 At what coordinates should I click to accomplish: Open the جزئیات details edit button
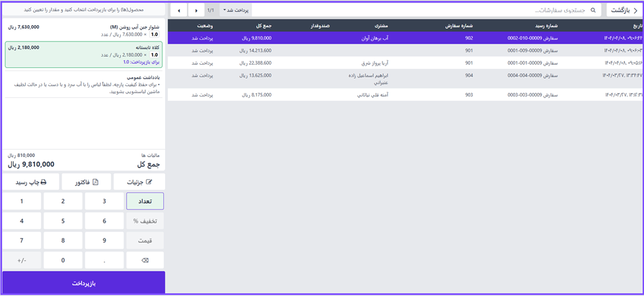pyautogui.click(x=139, y=182)
